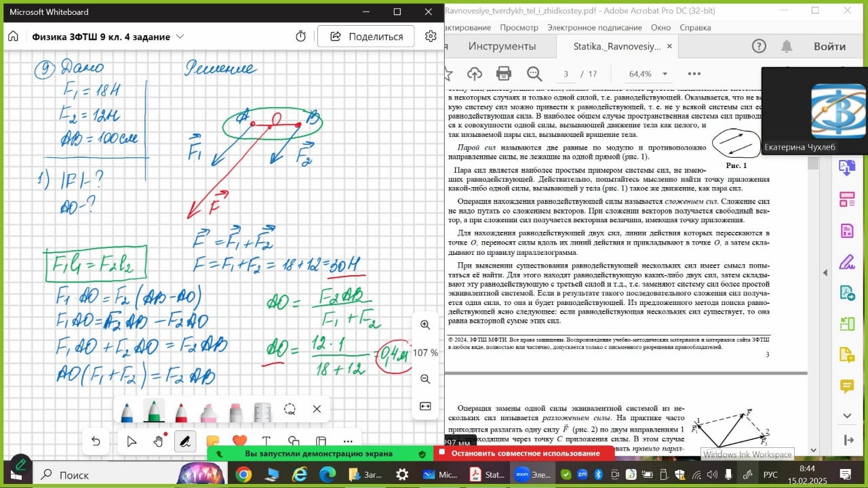Activate the lasso selection tool

click(290, 409)
